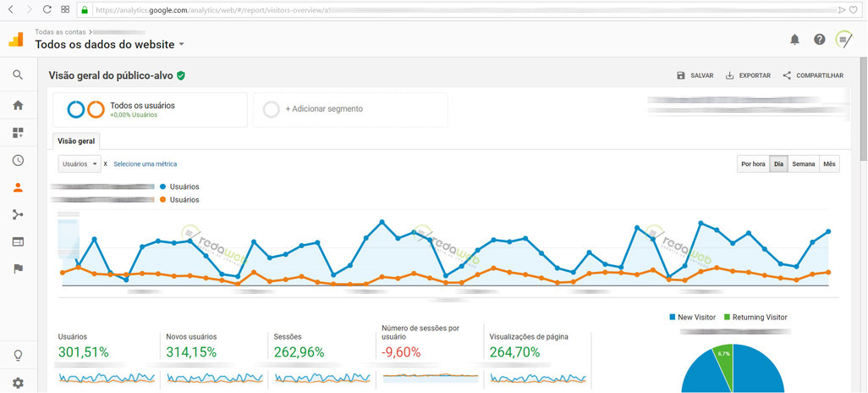Click the blue Usuários legend dot
This screenshot has width=868, height=393.
tap(162, 187)
